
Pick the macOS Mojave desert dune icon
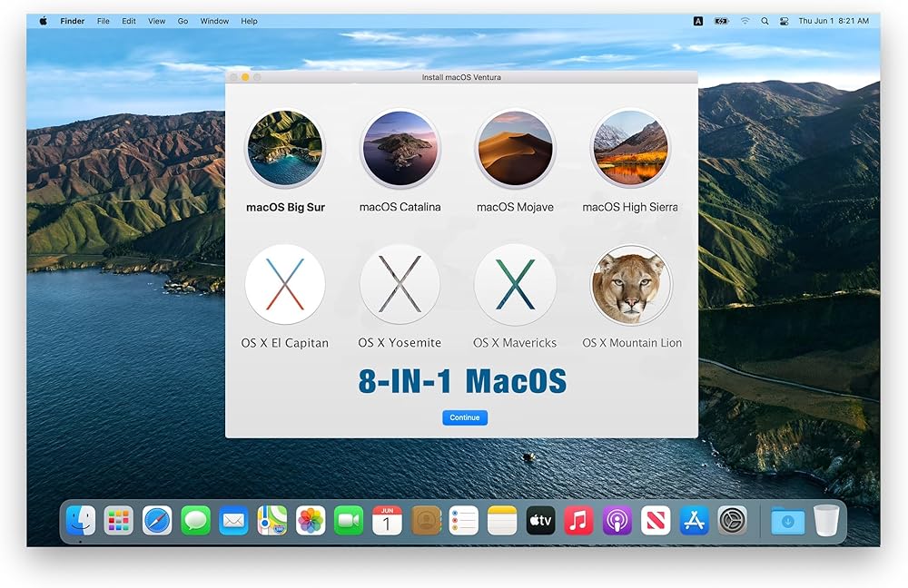coord(516,148)
